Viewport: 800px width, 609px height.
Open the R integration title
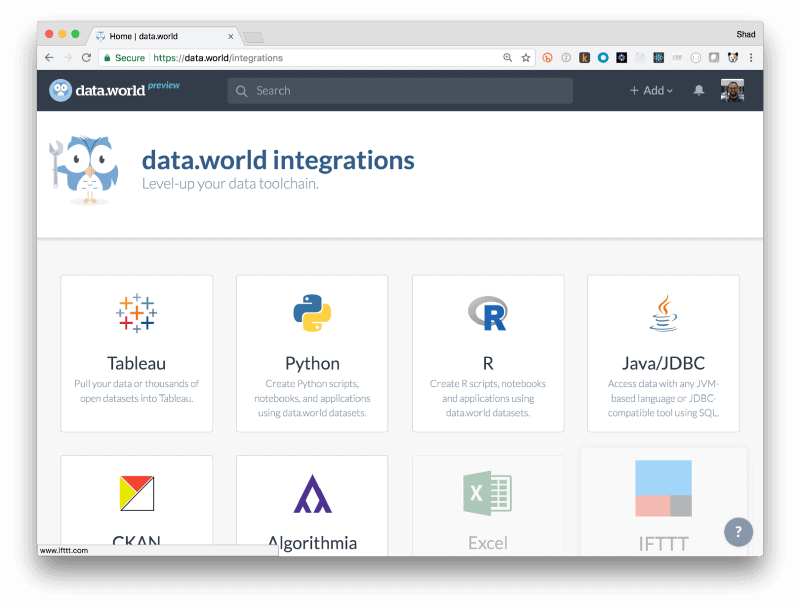488,363
